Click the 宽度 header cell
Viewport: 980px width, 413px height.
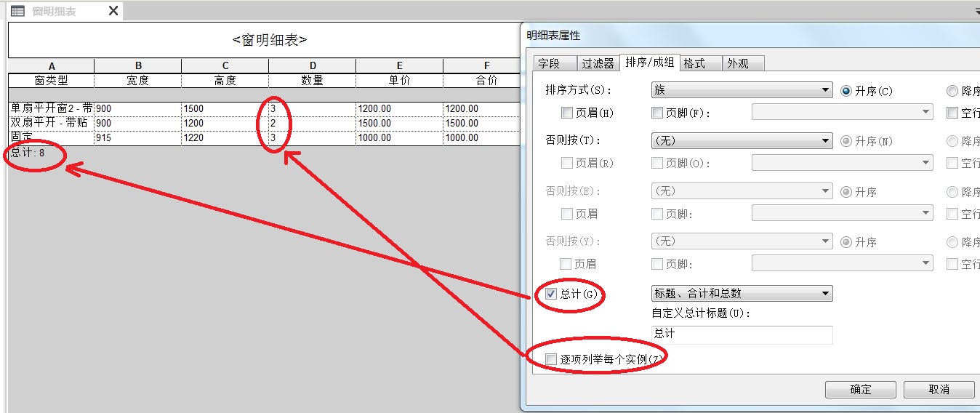pos(137,80)
